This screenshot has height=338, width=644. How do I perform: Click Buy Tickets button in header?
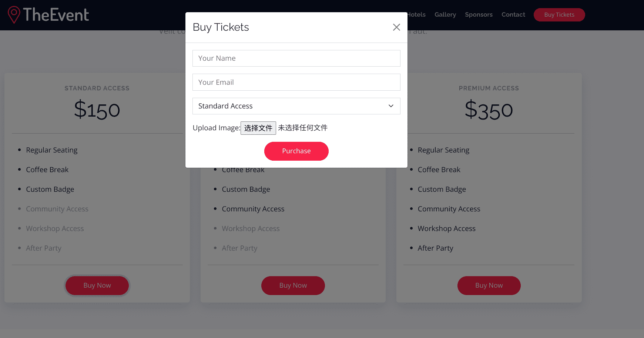(559, 15)
